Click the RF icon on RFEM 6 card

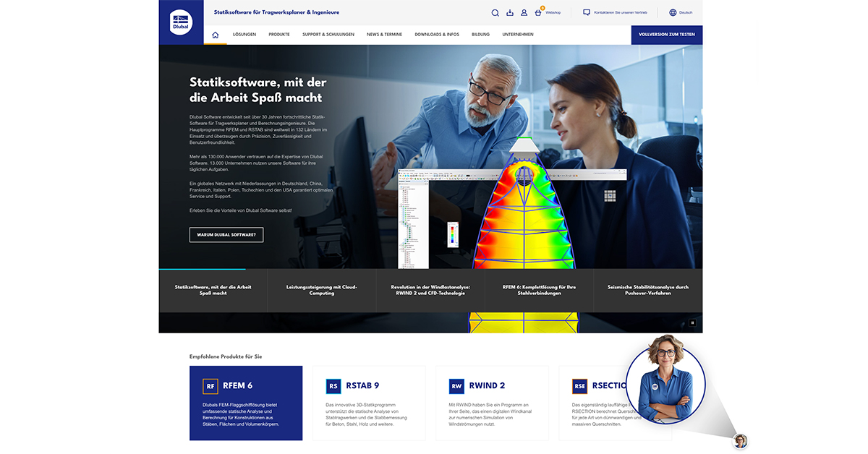click(210, 386)
